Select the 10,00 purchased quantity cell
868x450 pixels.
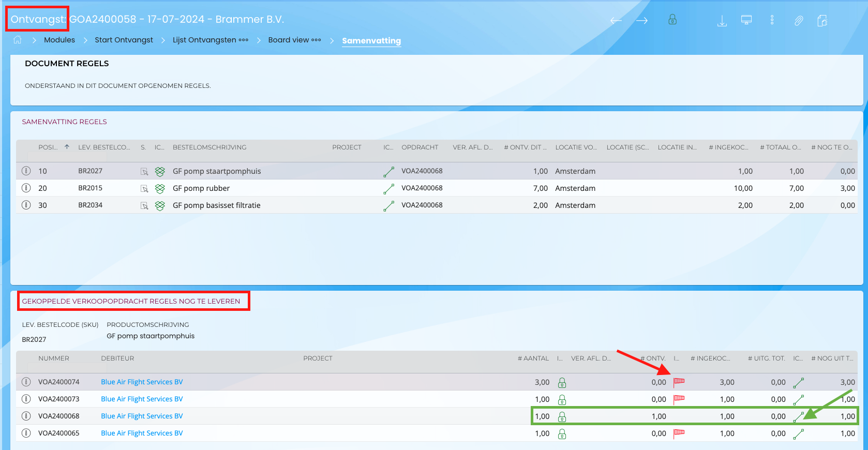743,188
